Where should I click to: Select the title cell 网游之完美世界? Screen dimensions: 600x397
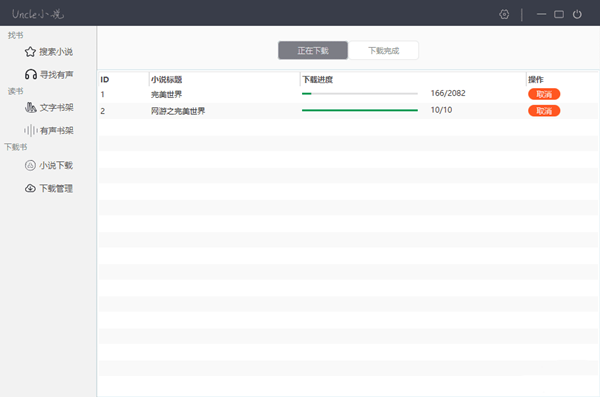(178, 111)
